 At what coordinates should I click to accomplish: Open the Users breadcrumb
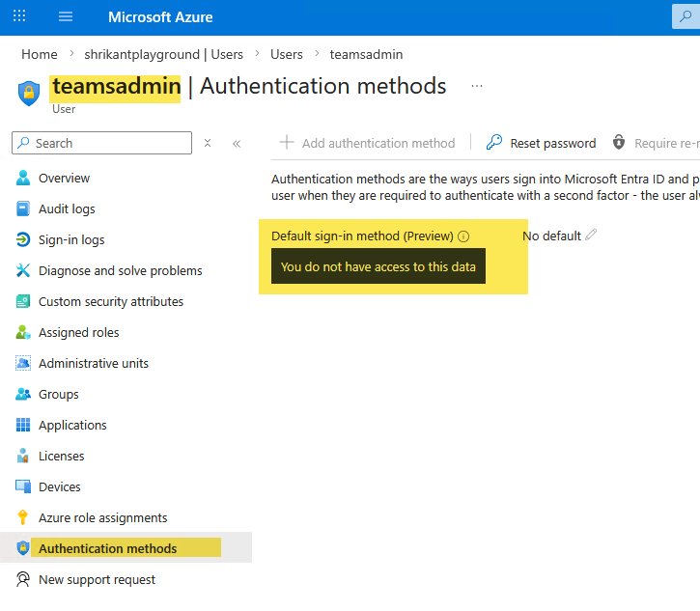[286, 54]
